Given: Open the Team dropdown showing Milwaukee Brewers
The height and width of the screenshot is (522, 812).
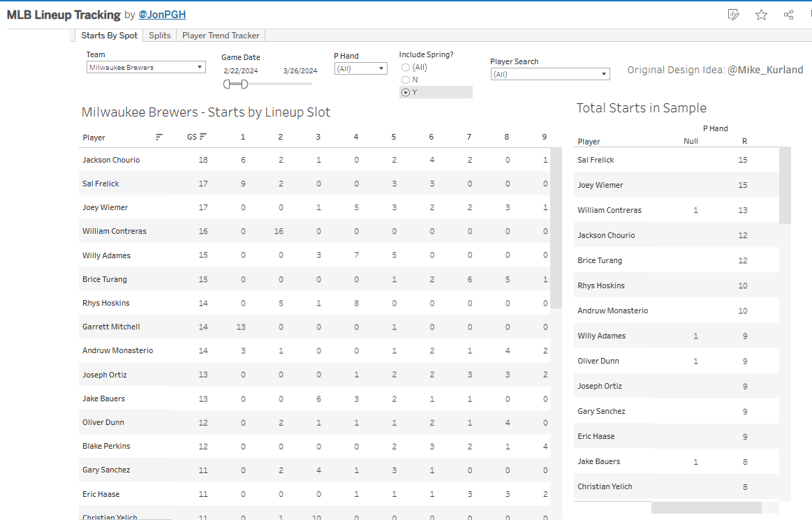Looking at the screenshot, I should tap(146, 67).
